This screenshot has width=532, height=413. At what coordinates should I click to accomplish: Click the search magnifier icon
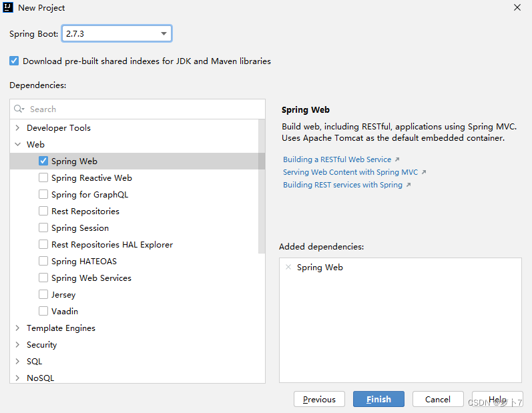(x=19, y=109)
